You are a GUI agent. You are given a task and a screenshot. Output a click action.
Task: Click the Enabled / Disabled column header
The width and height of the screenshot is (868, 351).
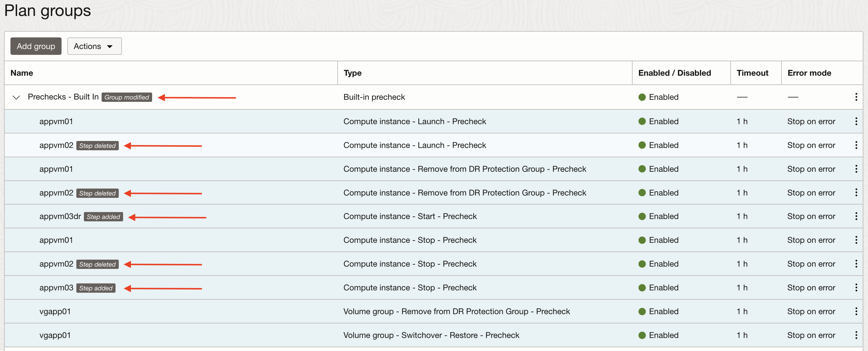(675, 73)
